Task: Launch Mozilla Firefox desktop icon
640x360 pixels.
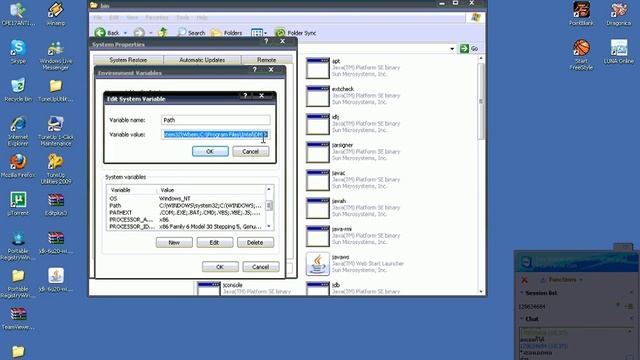Action: click(x=18, y=166)
